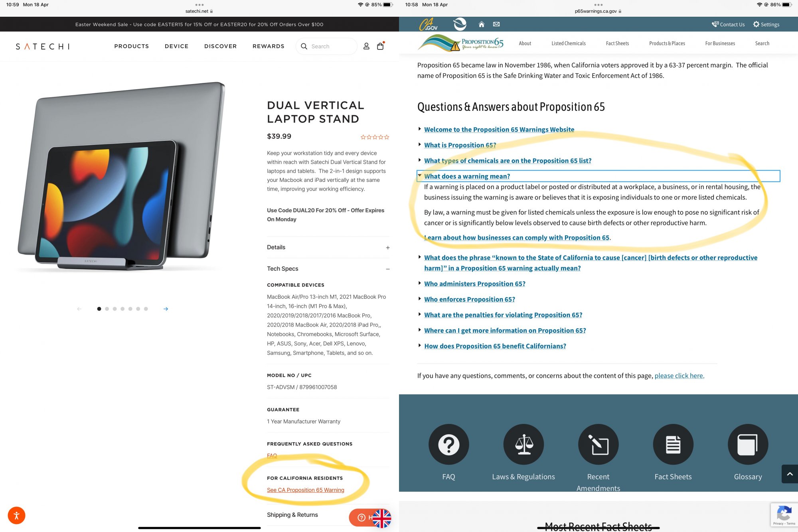Select the last image carousel dot
The image size is (798, 532).
tap(146, 309)
